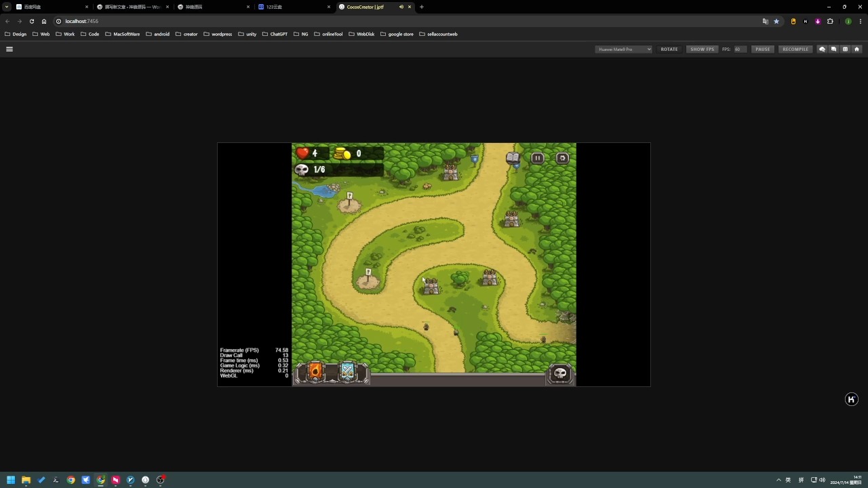Switch to the first browser tab
The height and width of the screenshot is (488, 868).
[x=51, y=7]
